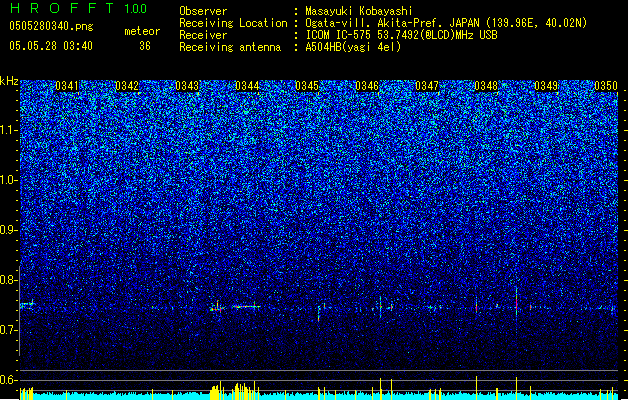Click the 0344 time marker
This screenshot has width=629, height=400.
coord(247,86)
